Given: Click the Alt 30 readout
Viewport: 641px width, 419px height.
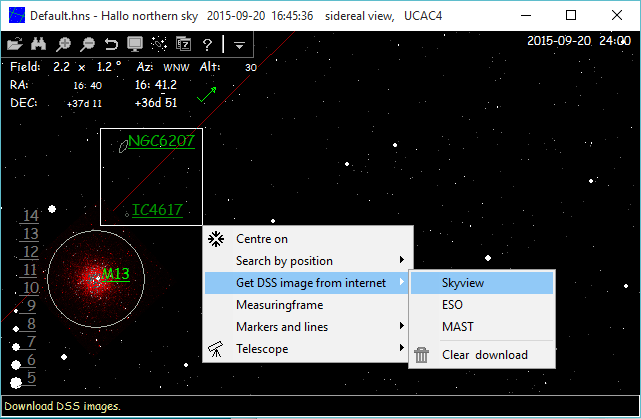Looking at the screenshot, I should click(x=228, y=67).
